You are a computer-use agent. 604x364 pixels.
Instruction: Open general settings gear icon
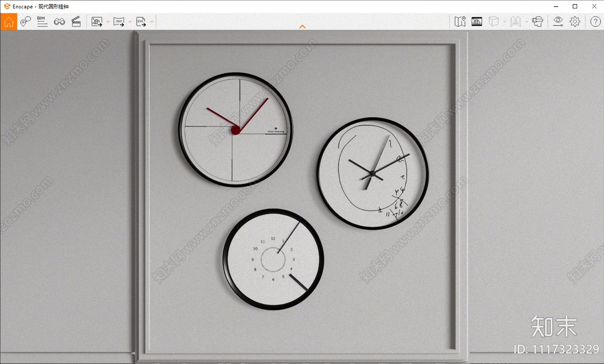[x=575, y=22]
